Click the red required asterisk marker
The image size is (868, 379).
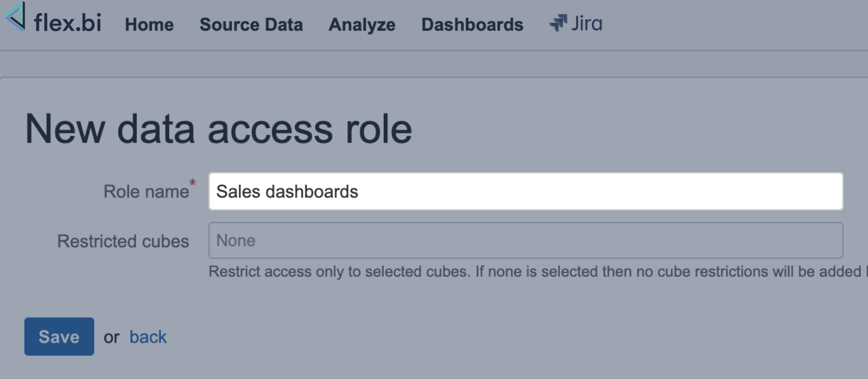pos(193,183)
